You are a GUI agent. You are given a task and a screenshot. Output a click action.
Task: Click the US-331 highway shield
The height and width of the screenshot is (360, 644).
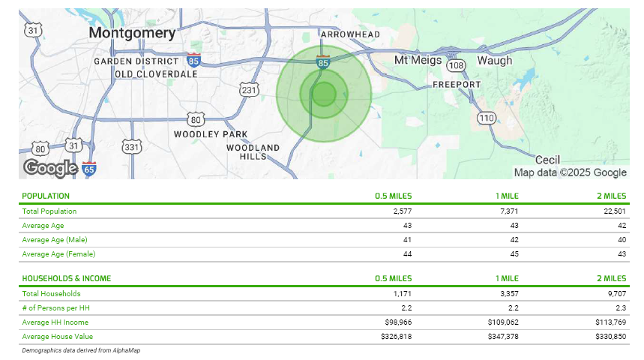132,147
